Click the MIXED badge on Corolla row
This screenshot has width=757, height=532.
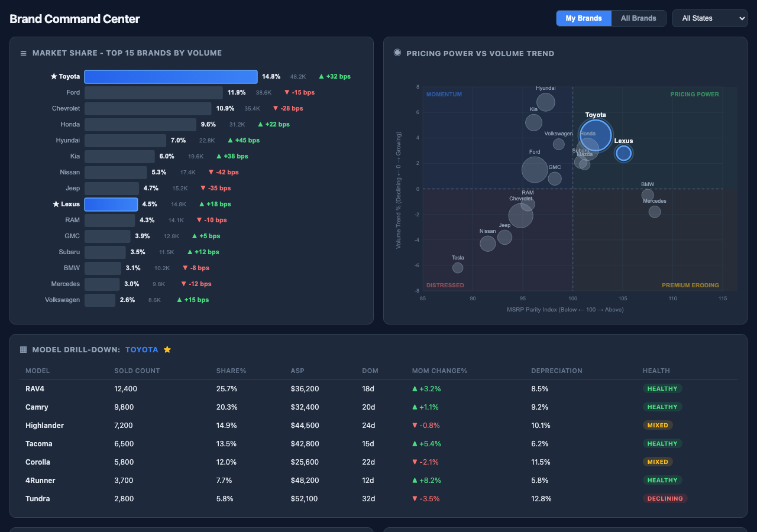(x=658, y=462)
